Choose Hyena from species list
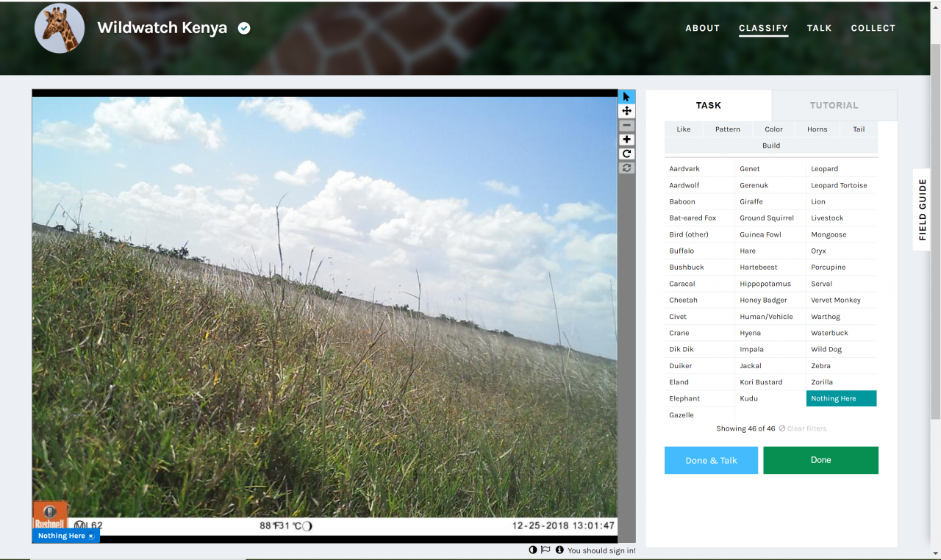Viewport: 941px width, 560px height. click(x=770, y=333)
